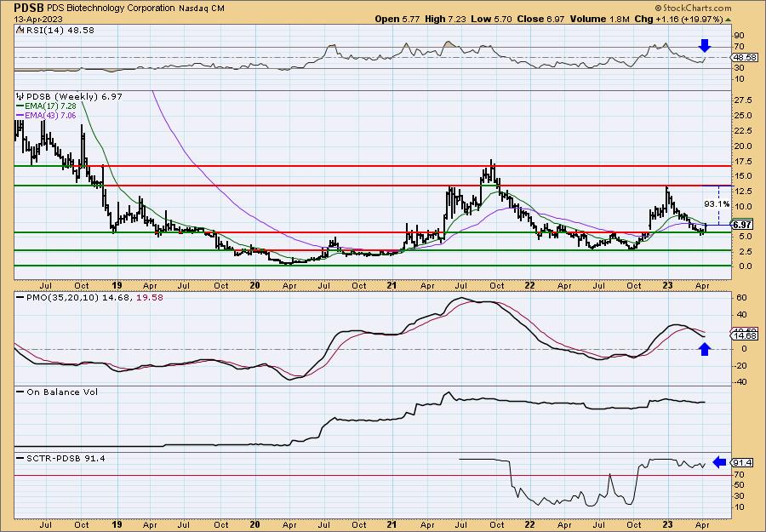Select the High 7.23 value
Image resolution: width=766 pixels, height=532 pixels.
(446, 19)
